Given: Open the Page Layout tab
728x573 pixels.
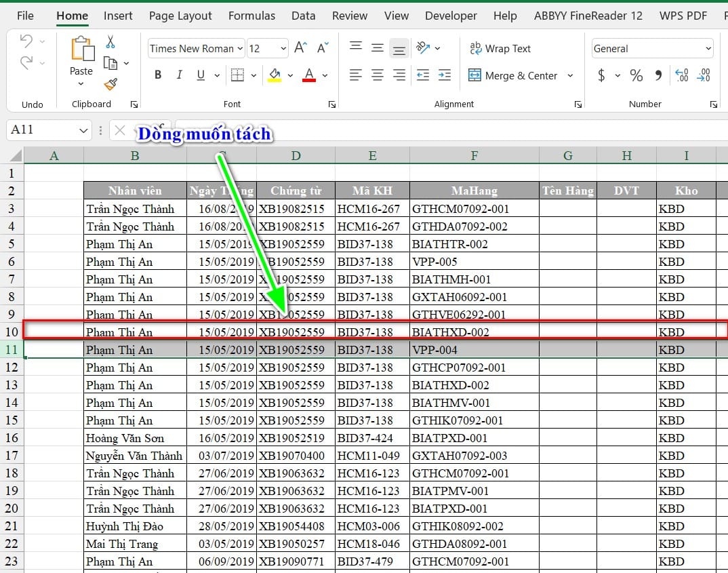Looking at the screenshot, I should (180, 16).
